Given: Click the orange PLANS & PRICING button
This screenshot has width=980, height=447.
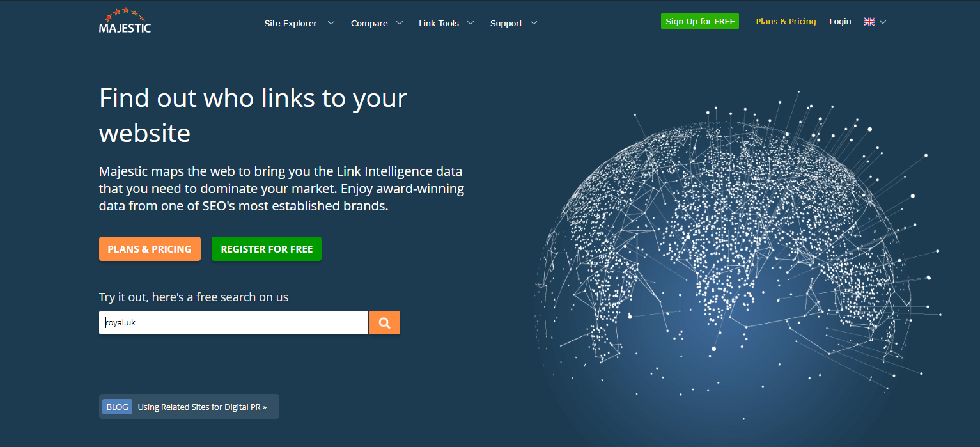Looking at the screenshot, I should coord(150,249).
